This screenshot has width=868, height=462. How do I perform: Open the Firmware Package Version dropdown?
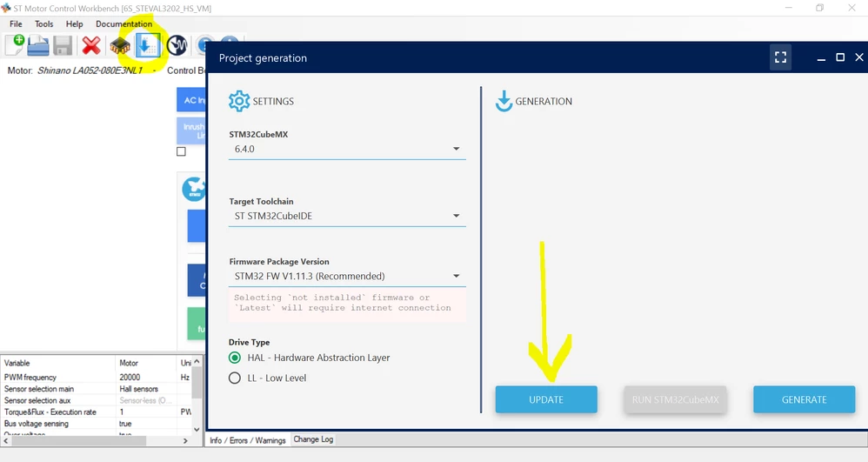point(347,276)
